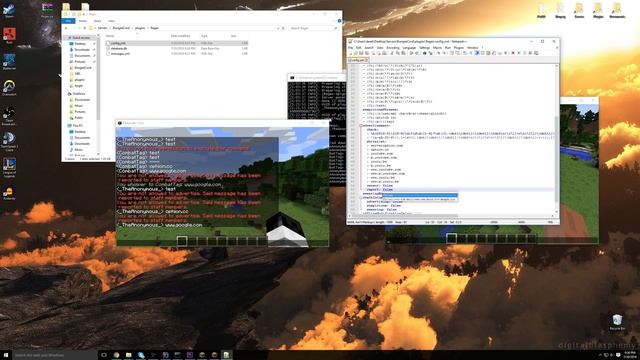Open File Explorer from the taskbar

click(x=129, y=355)
